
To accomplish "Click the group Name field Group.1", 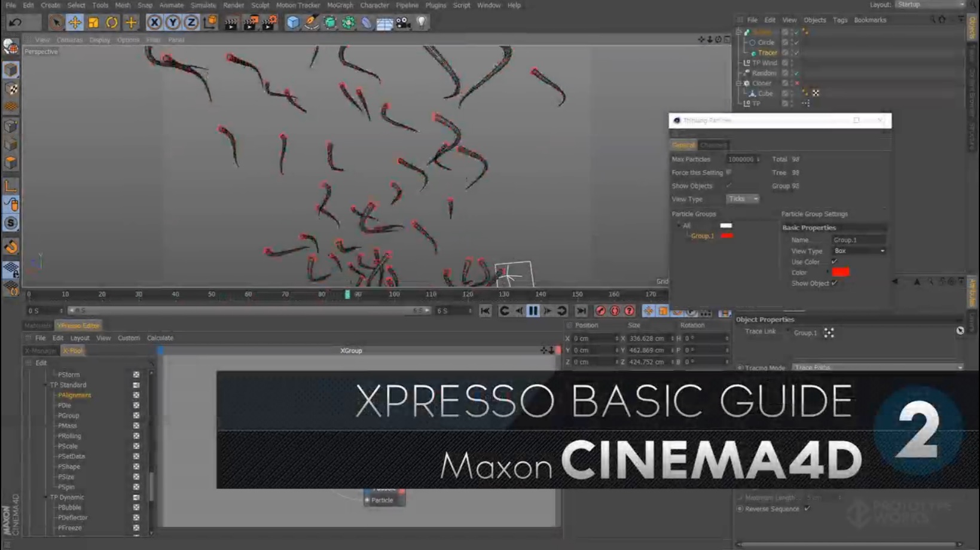I will [x=859, y=240].
